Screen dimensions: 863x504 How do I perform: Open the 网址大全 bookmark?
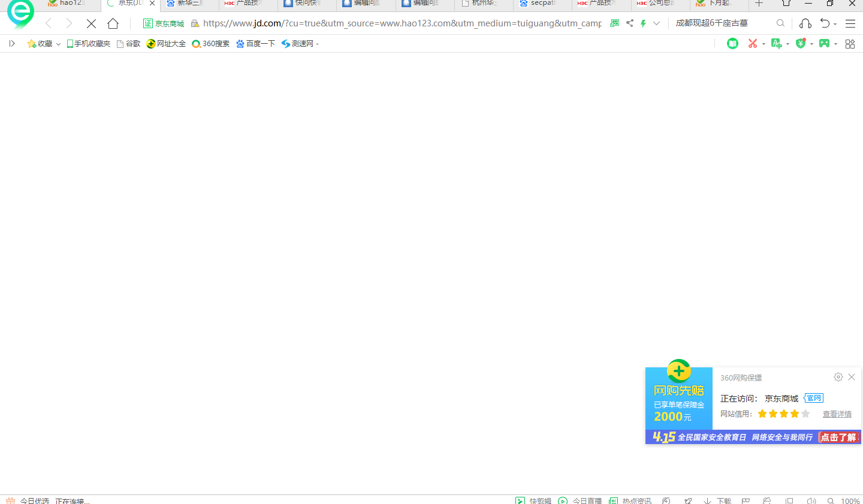(x=166, y=44)
